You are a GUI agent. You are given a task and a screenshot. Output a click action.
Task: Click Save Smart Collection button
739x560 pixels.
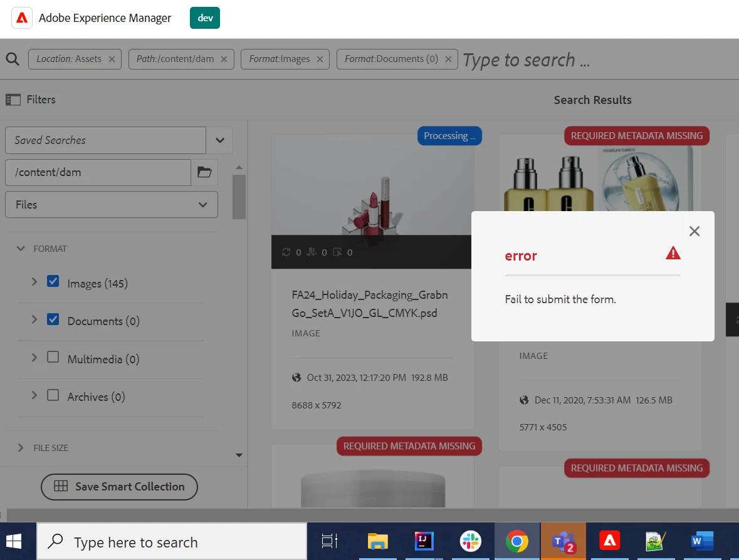pos(119,487)
